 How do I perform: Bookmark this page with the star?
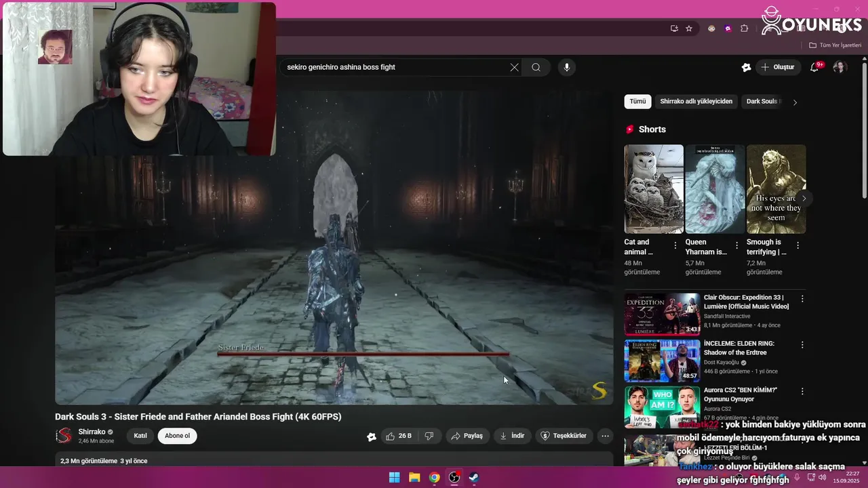coord(689,28)
